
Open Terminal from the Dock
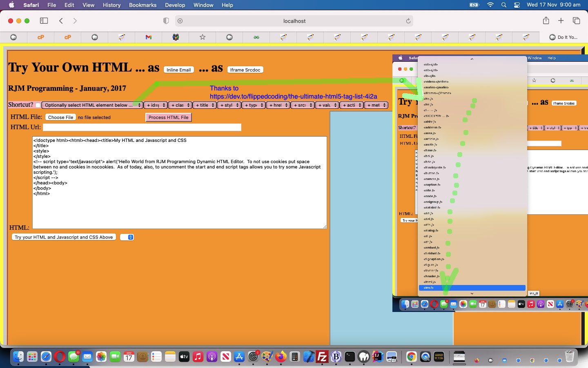click(x=350, y=357)
